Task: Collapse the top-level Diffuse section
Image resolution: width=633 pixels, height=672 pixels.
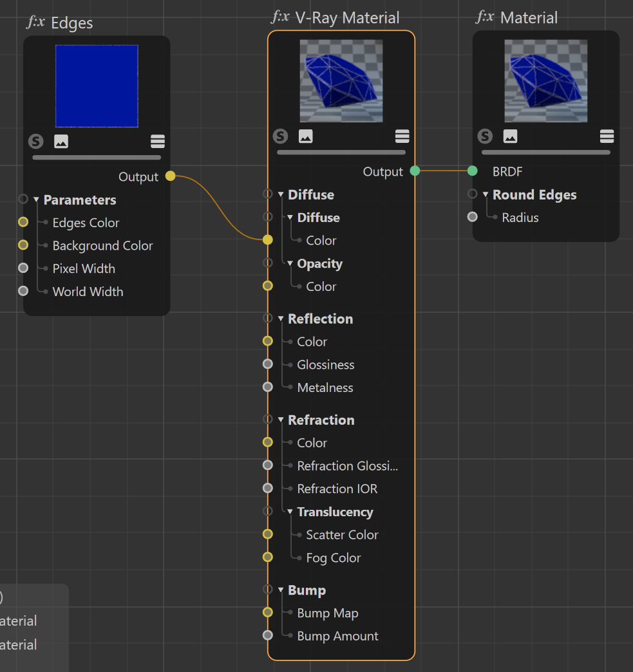Action: point(281,194)
